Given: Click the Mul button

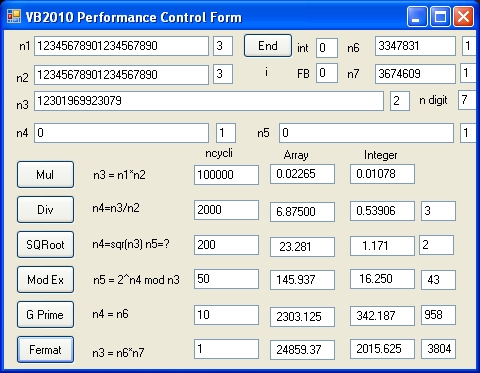Looking at the screenshot, I should 45,174.
